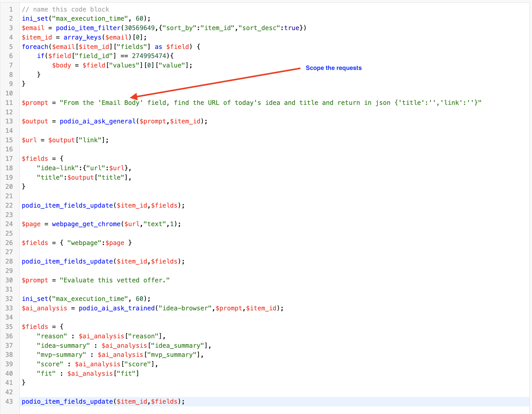
Task: Click line number 1 in the gutter
Action: 11,9
